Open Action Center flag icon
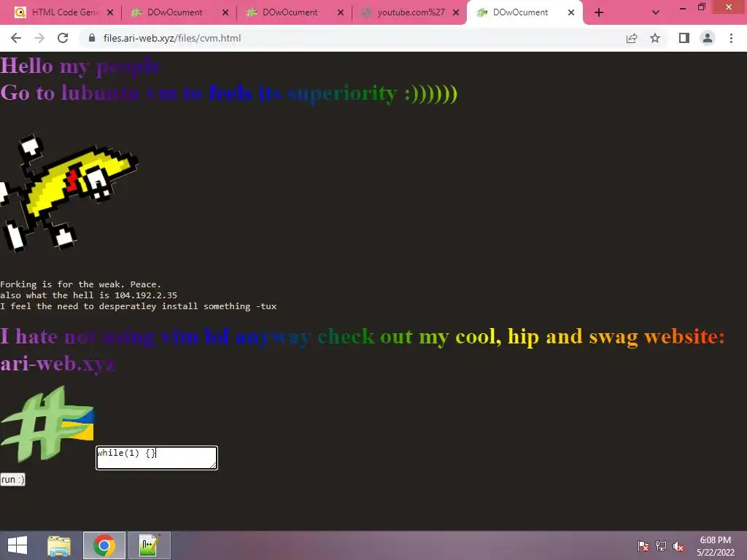The width and height of the screenshot is (747, 560). pos(643,546)
